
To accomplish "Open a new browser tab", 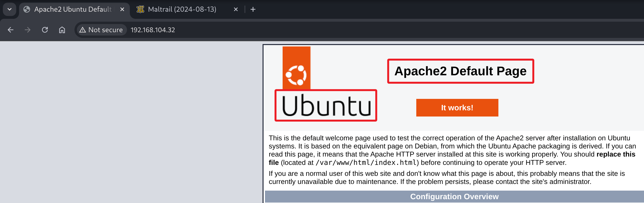I will (253, 10).
